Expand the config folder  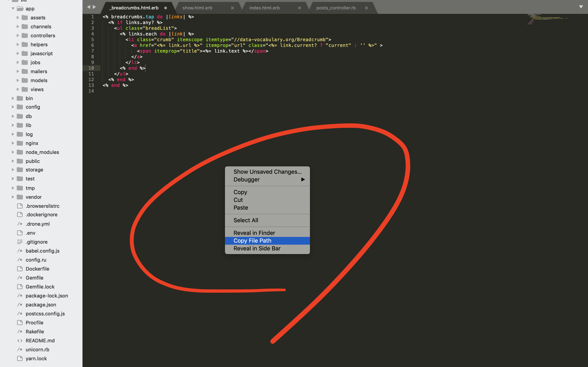tap(13, 107)
